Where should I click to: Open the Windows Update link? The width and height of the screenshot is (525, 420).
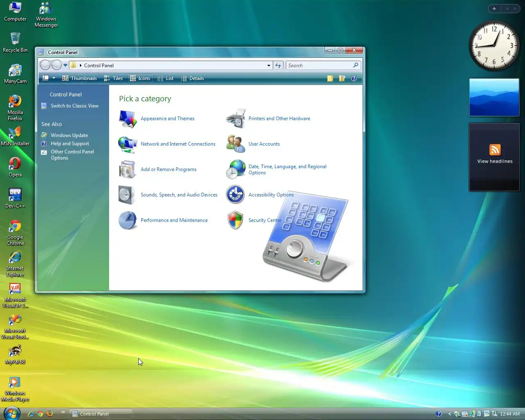click(x=69, y=135)
